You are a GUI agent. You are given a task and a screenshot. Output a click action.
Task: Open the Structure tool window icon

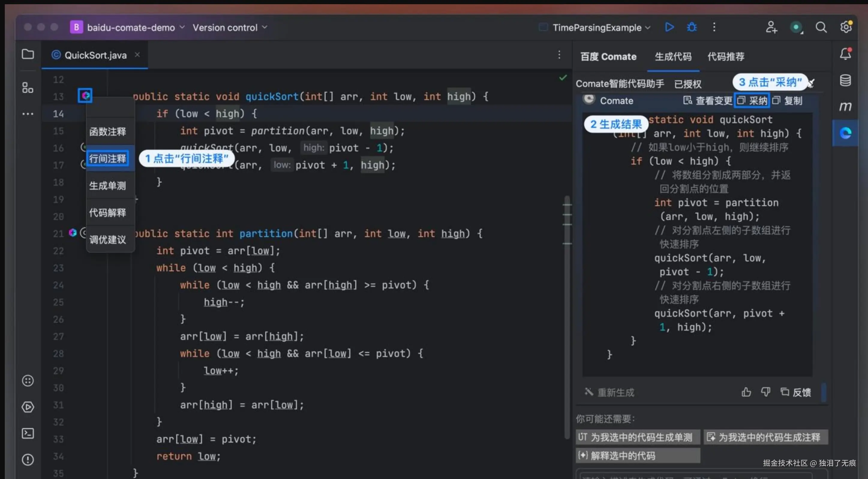[28, 88]
